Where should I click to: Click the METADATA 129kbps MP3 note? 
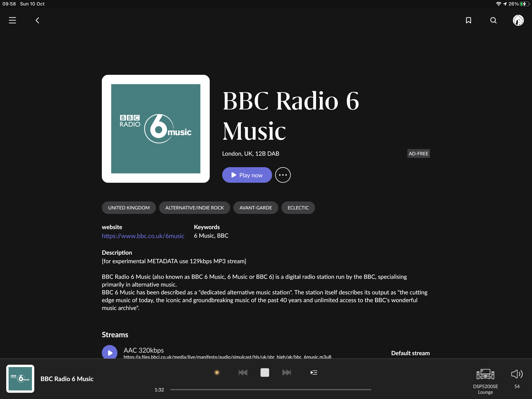point(174,261)
